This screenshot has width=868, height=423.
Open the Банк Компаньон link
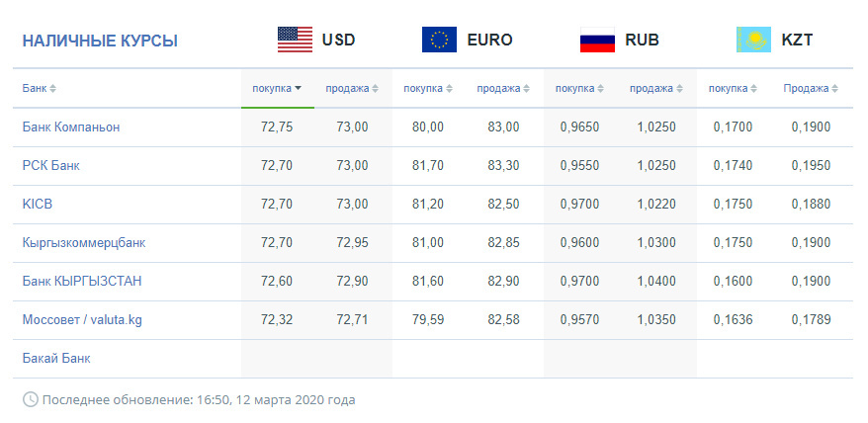pyautogui.click(x=71, y=127)
